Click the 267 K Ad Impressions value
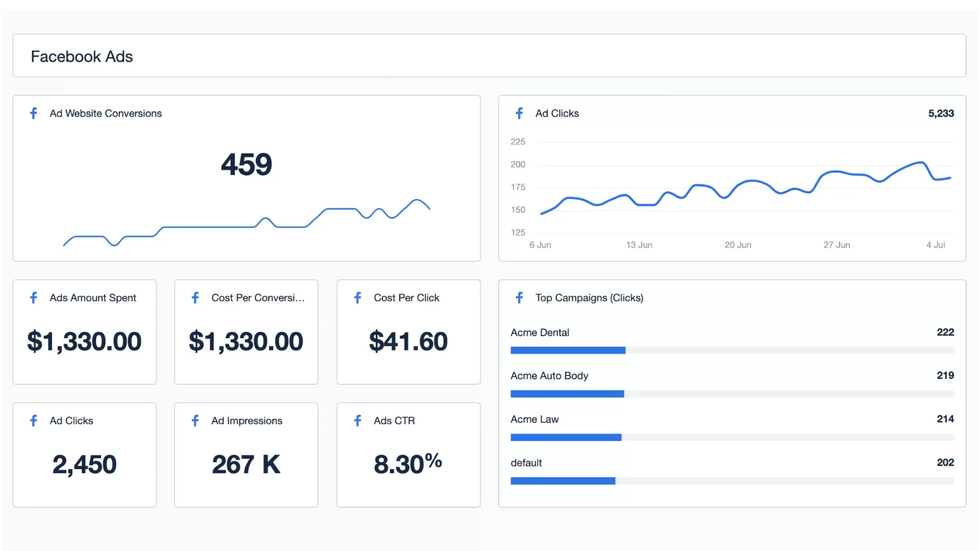The image size is (980, 551). [246, 464]
